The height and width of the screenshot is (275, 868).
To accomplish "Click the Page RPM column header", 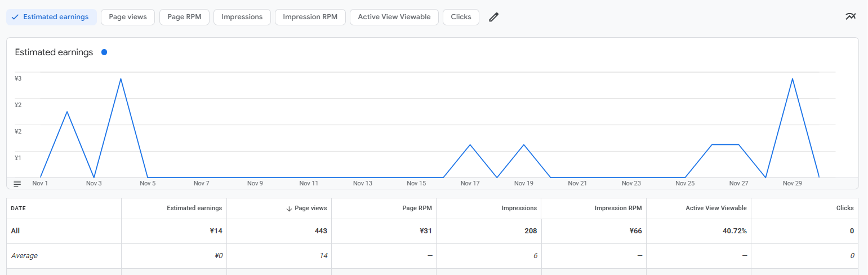I will click(x=417, y=209).
